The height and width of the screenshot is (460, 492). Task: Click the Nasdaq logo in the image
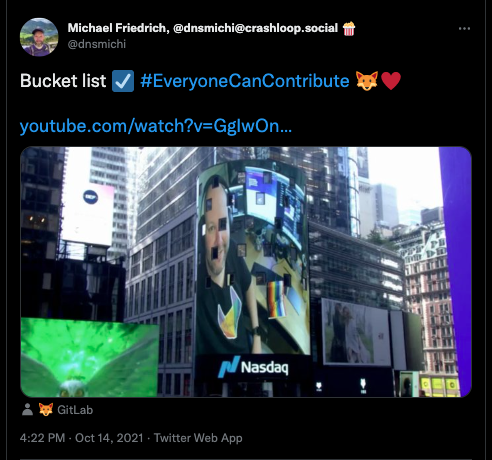point(253,367)
